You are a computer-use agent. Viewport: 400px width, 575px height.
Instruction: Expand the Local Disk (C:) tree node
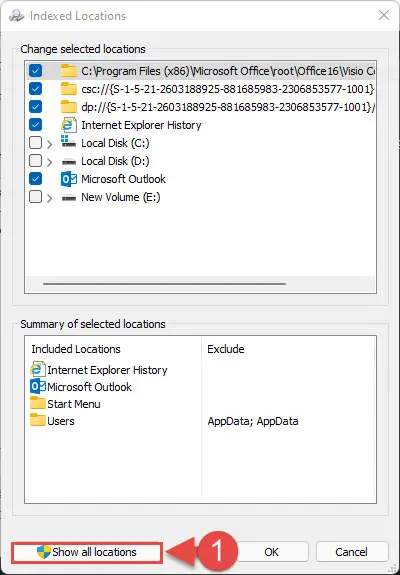(x=50, y=144)
